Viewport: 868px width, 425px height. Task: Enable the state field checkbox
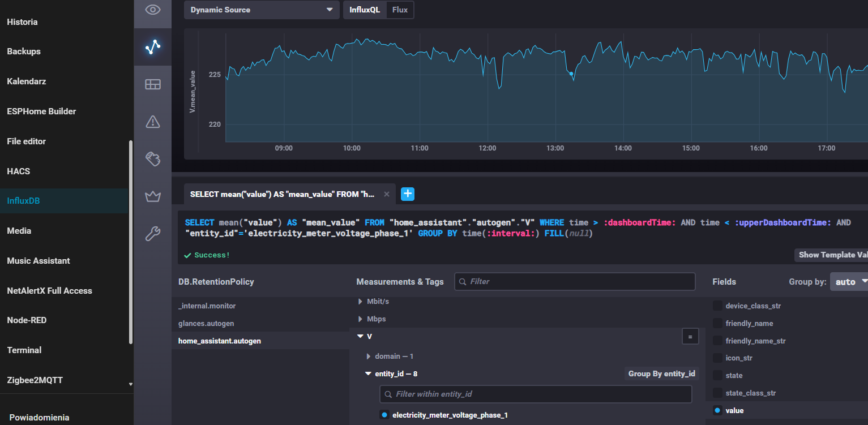coord(717,376)
